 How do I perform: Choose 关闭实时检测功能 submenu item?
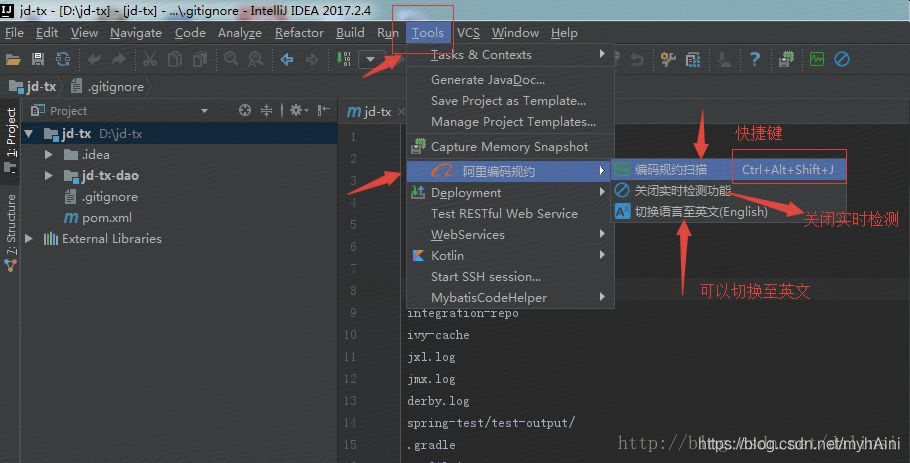tap(729, 191)
